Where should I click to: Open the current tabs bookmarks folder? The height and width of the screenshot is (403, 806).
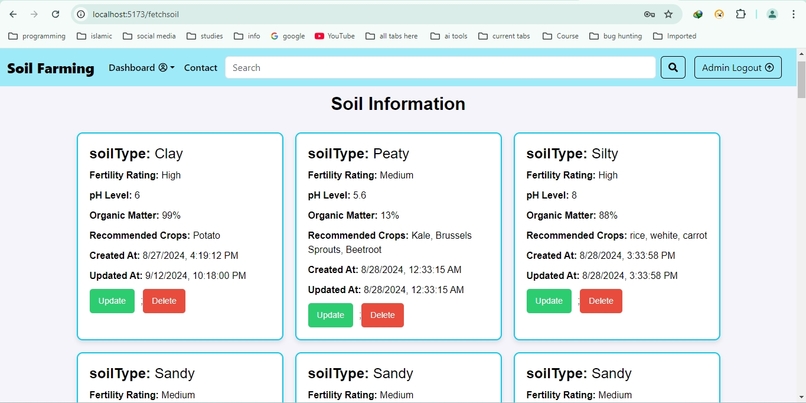[504, 36]
